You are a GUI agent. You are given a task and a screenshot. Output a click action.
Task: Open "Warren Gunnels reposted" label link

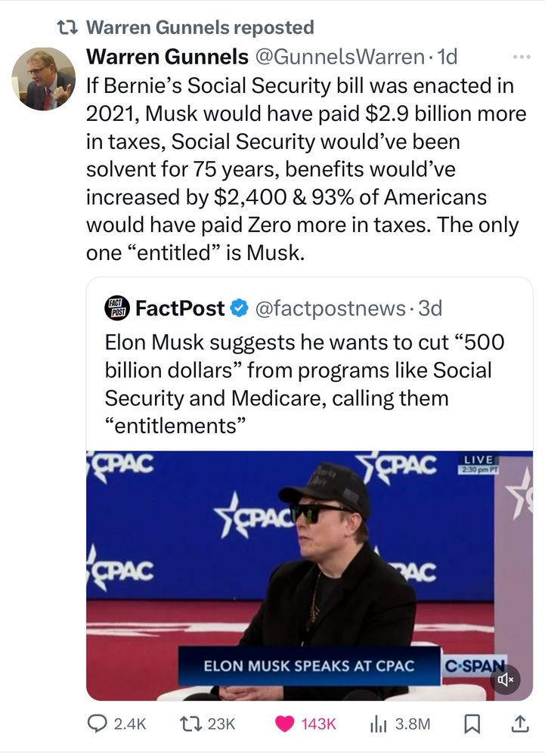coord(200,28)
